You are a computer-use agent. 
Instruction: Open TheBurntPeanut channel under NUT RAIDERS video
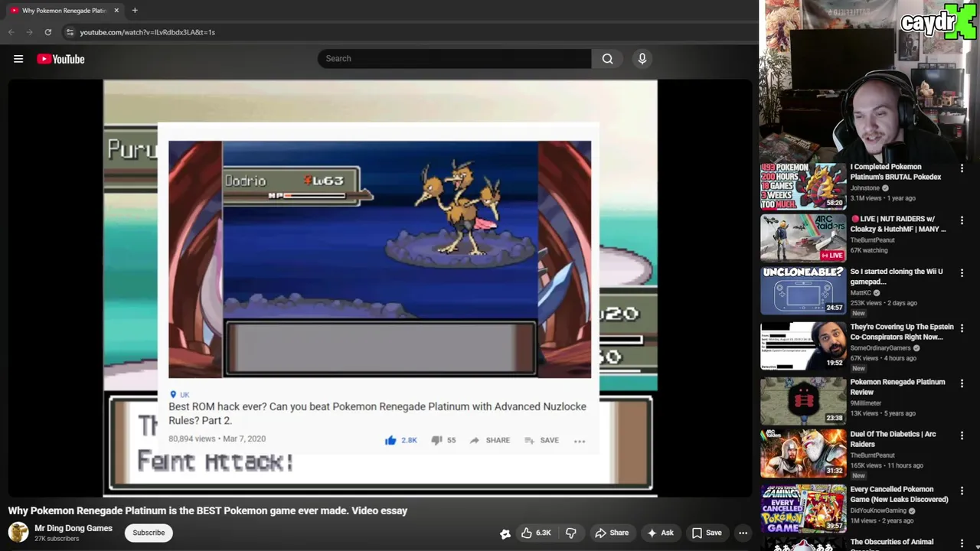click(x=873, y=240)
